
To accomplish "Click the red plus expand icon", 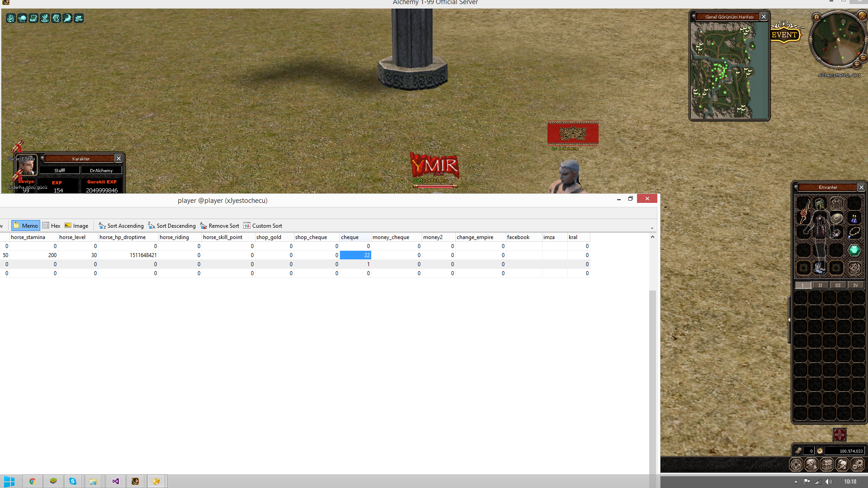I will pos(840,435).
